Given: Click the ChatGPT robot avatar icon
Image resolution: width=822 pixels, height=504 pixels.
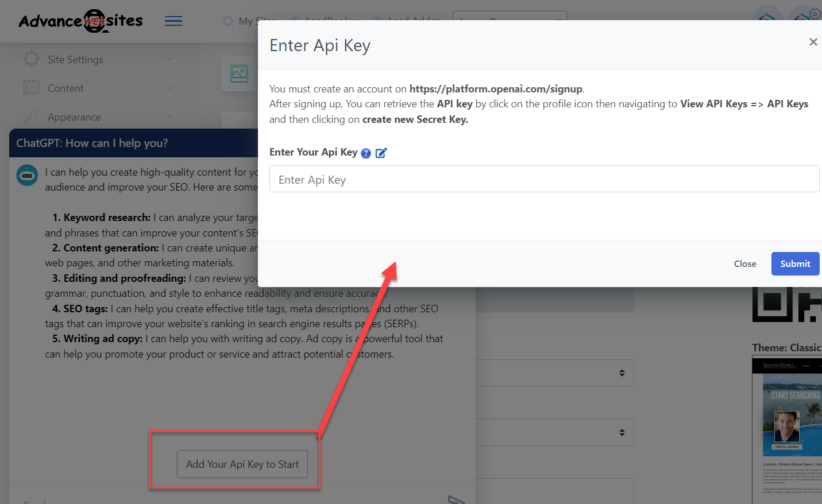Looking at the screenshot, I should tap(27, 175).
